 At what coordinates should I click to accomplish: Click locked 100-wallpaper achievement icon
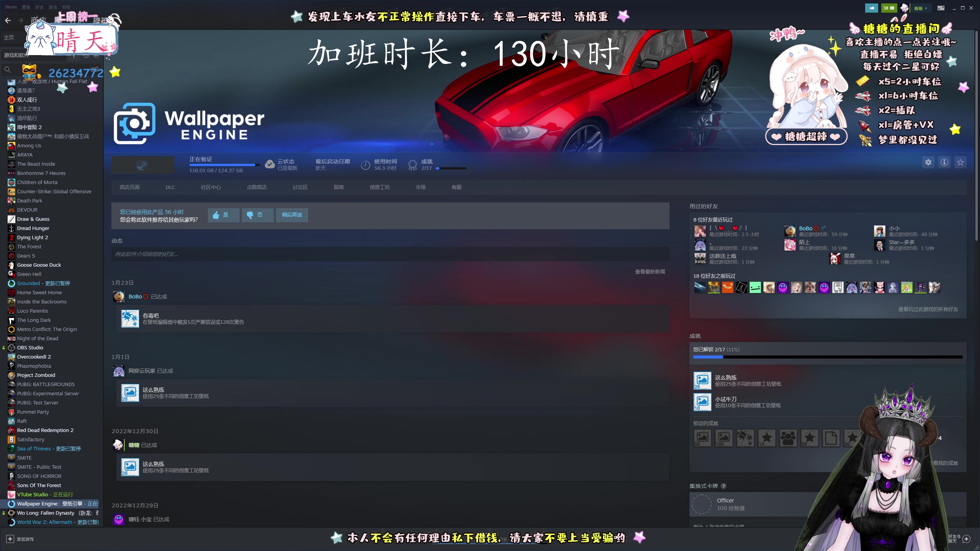(724, 438)
